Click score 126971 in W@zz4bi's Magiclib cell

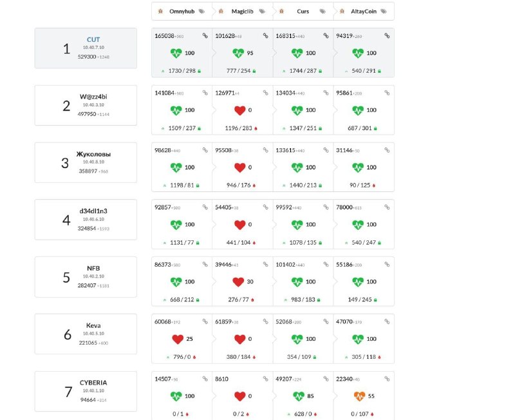pyautogui.click(x=225, y=93)
